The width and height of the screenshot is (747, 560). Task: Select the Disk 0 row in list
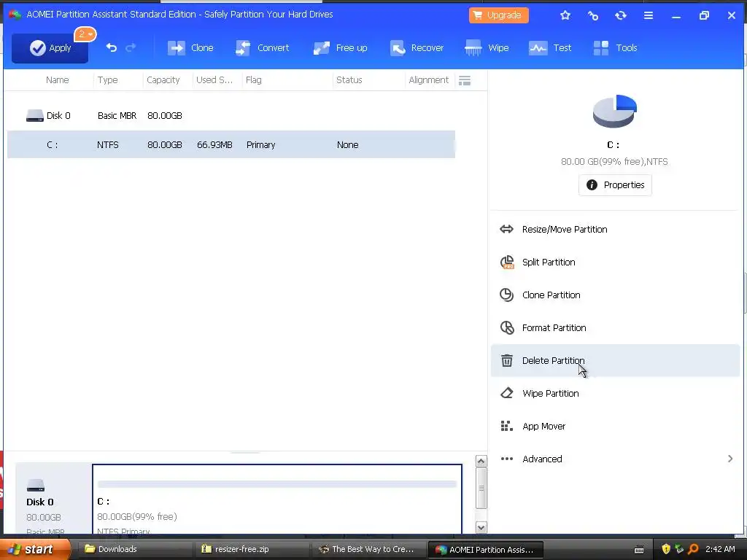point(231,116)
